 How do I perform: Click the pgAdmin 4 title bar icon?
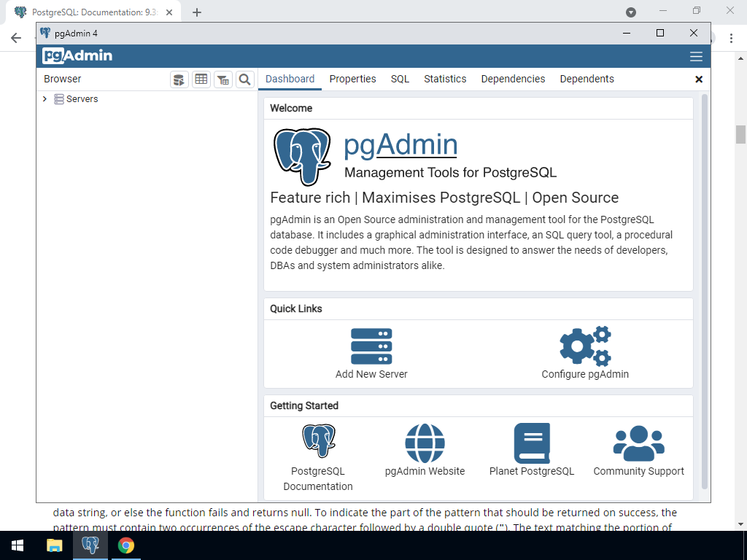tap(45, 33)
